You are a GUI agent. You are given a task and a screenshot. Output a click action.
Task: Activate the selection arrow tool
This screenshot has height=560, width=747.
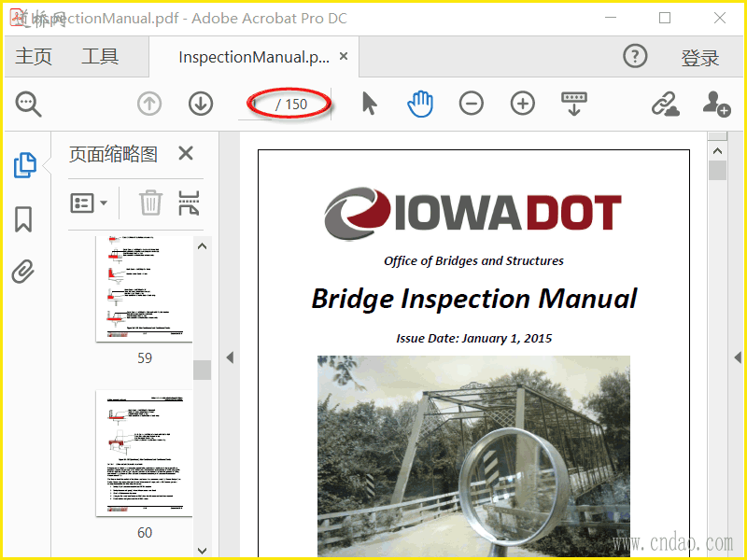coord(369,104)
